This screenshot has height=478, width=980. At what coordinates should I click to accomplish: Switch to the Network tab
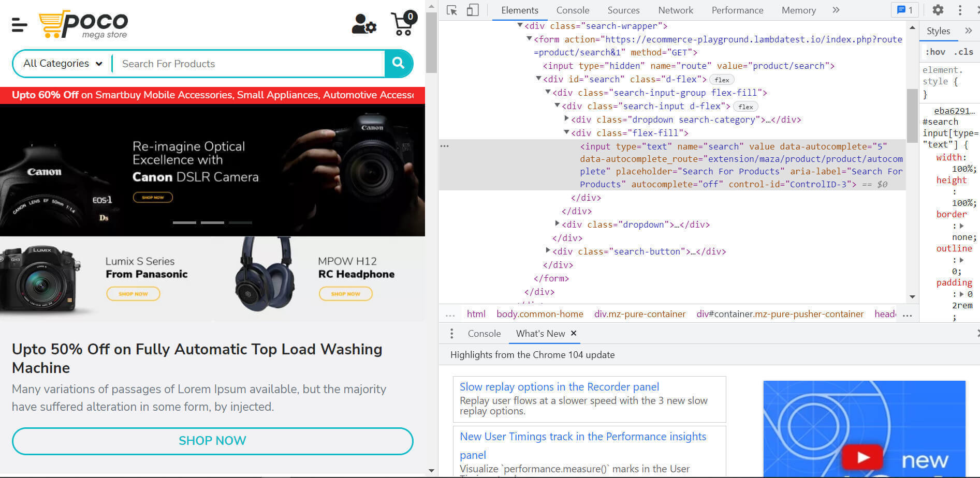675,10
